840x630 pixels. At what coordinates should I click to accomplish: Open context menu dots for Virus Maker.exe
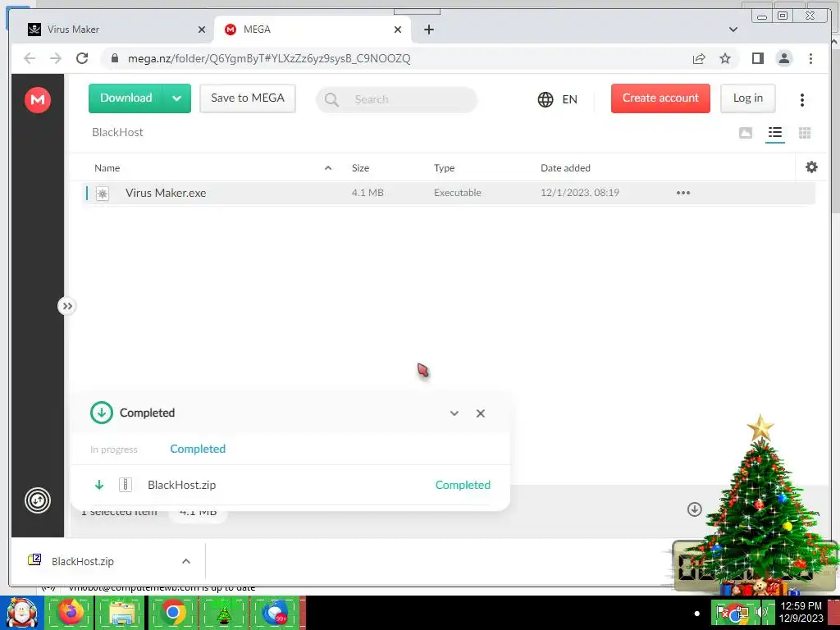click(683, 193)
